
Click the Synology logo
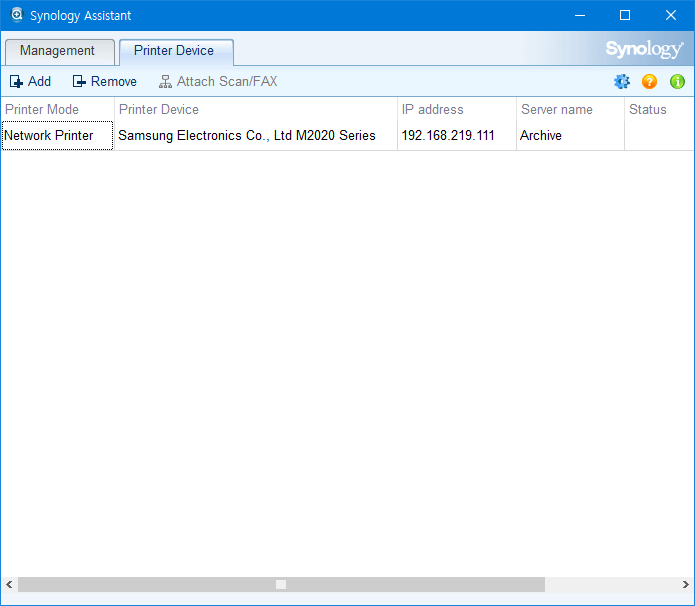644,50
